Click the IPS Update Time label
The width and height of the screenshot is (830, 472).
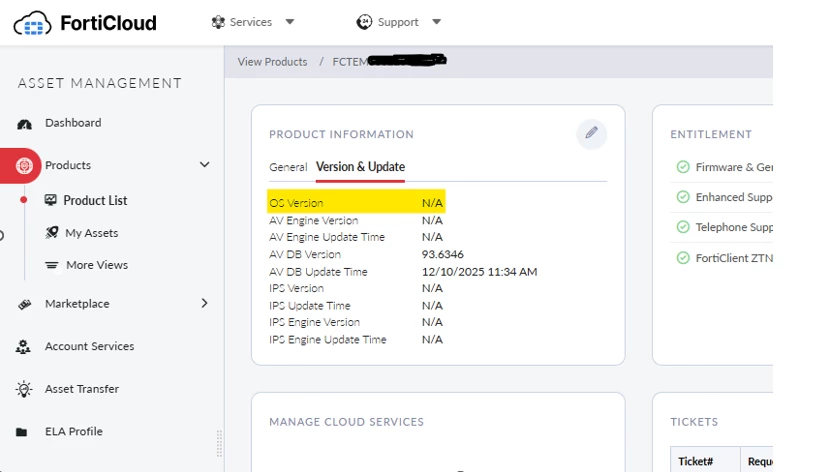pos(310,306)
